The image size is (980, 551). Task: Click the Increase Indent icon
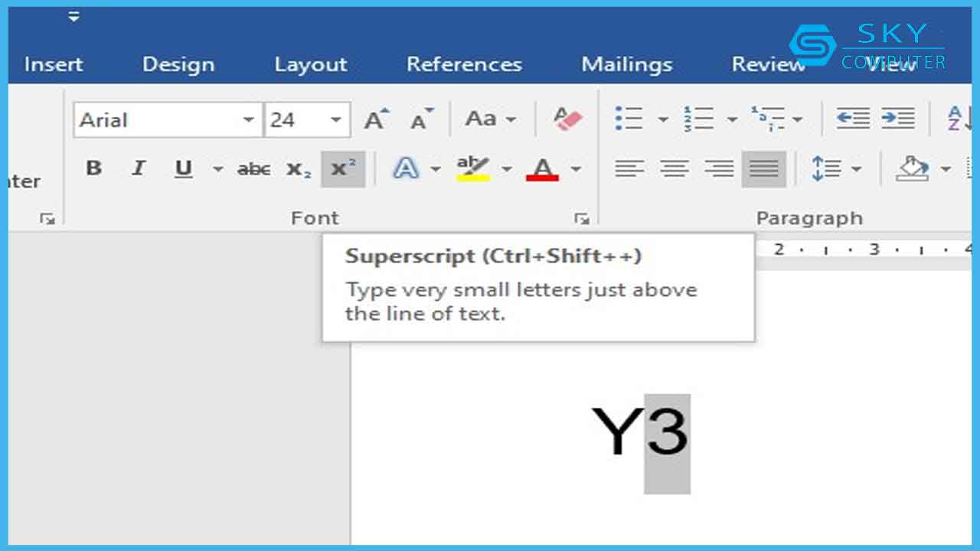pyautogui.click(x=898, y=119)
